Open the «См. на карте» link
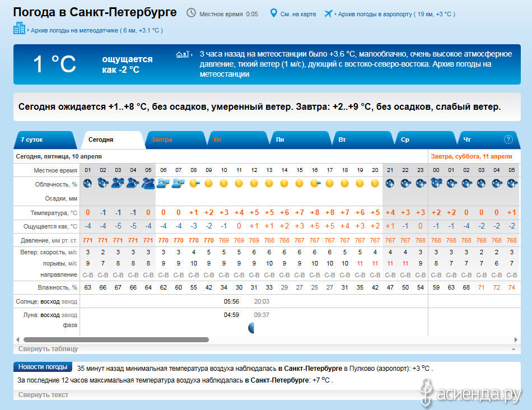Screen dimensions: 532x410 (x=297, y=14)
